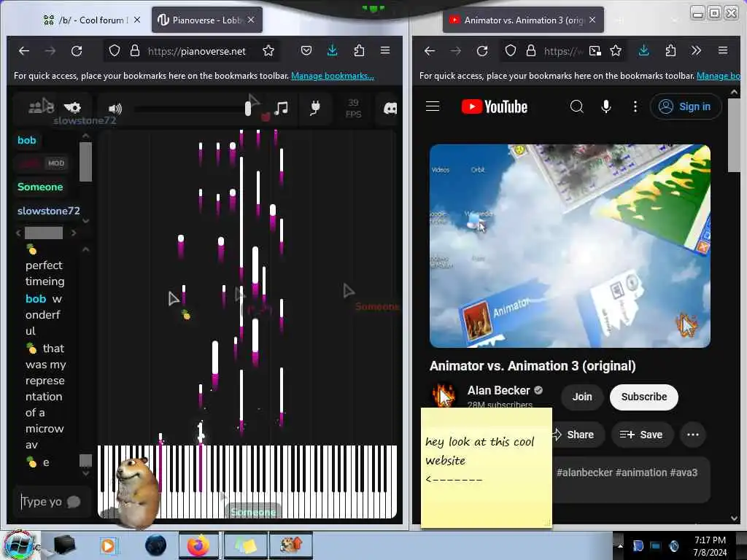Bookmark the Pianoverse page with star
This screenshot has width=747, height=560.
268,51
